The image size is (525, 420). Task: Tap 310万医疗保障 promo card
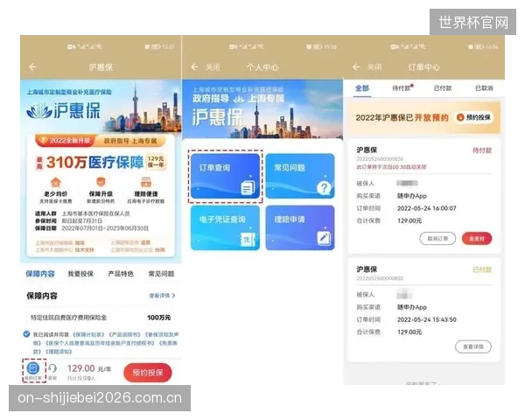pos(101,196)
